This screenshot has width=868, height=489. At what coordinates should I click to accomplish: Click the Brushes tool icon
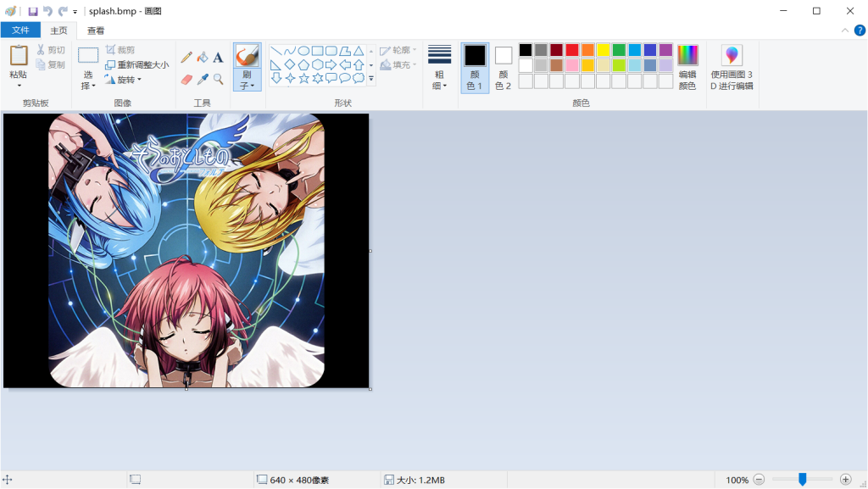click(x=247, y=56)
